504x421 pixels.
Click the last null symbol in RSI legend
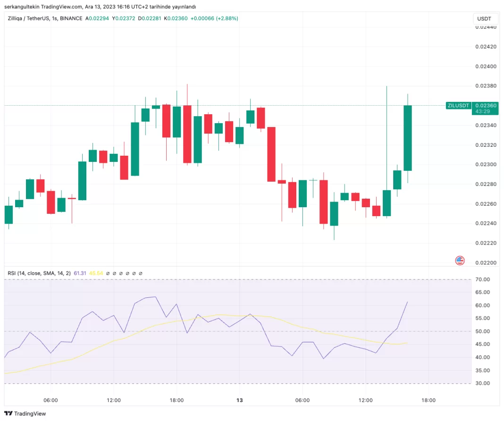pos(141,273)
